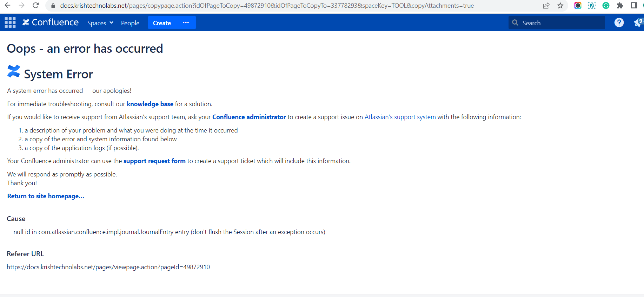Click the 'Cause' section heading

[16, 219]
